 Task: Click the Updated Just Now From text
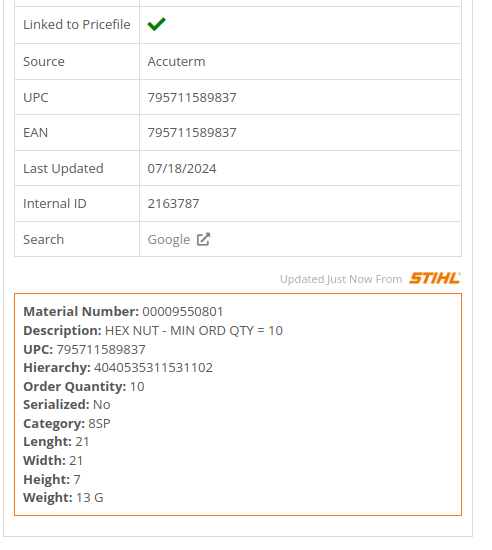point(341,279)
